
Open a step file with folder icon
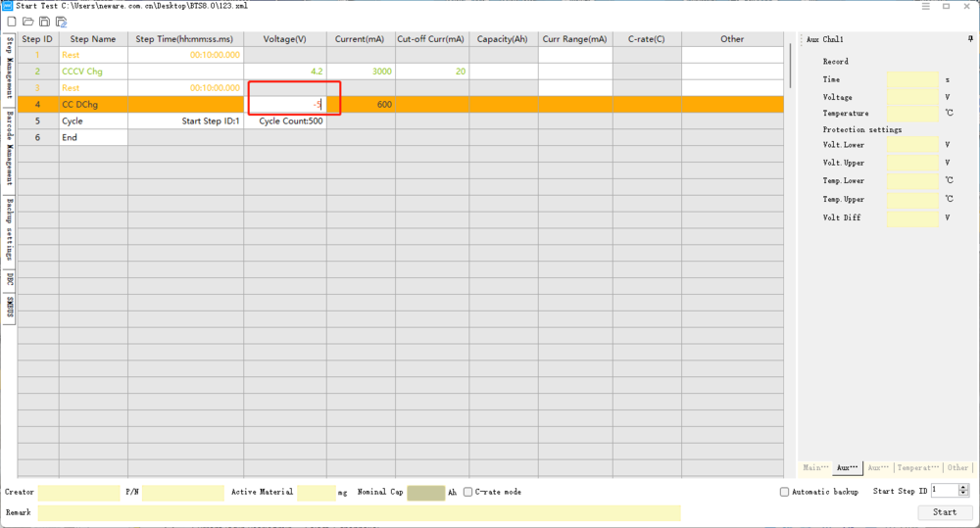(x=27, y=22)
